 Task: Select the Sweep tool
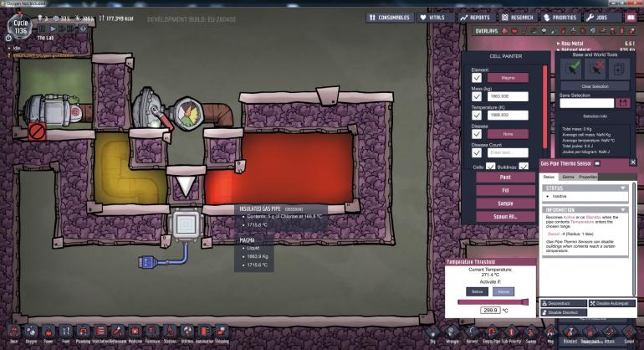click(531, 333)
